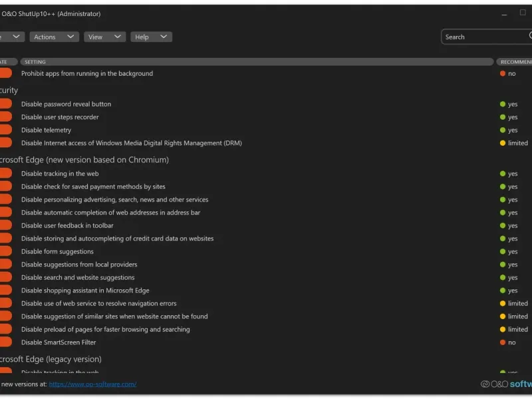Image resolution: width=532 pixels, height=399 pixels.
Task: Toggle Disable user feedback in toolbar switch
Action: 6,225
